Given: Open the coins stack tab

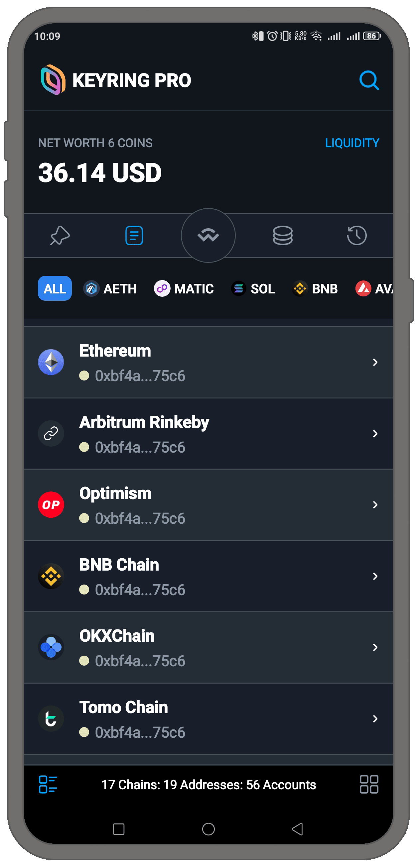Looking at the screenshot, I should coord(283,235).
